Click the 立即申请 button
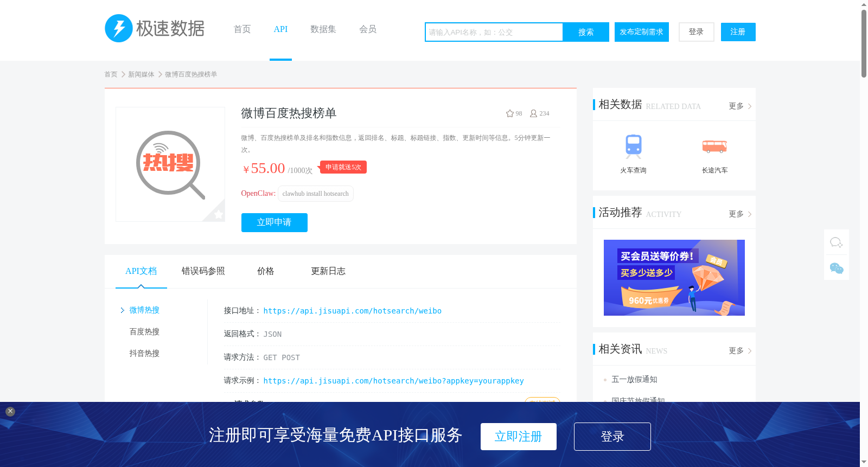 pos(275,222)
